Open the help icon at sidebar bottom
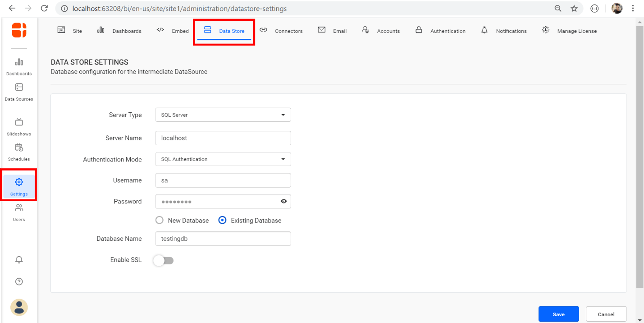 coord(18,281)
